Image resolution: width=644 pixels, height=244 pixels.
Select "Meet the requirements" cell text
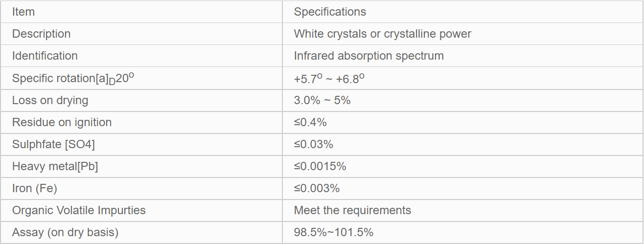(352, 210)
